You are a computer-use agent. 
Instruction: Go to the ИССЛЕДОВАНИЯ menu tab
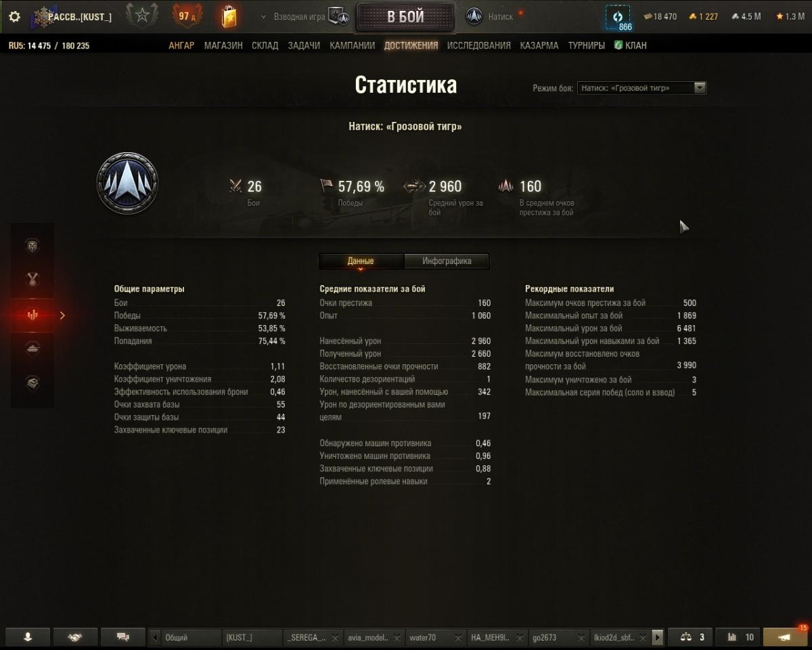click(479, 45)
